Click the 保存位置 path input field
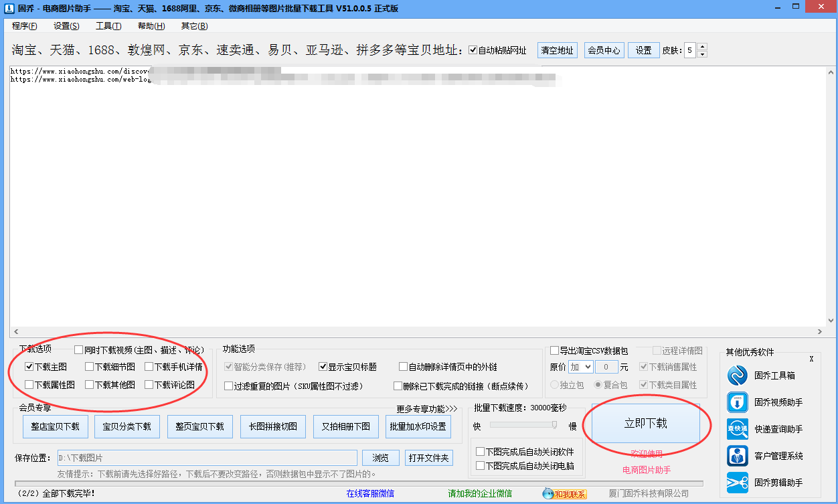The width and height of the screenshot is (838, 504). point(207,458)
